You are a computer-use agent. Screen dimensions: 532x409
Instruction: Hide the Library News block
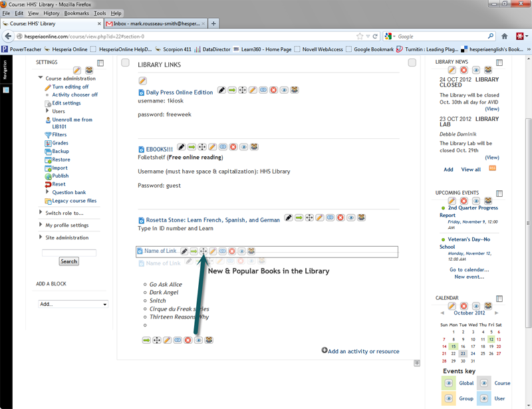476,70
